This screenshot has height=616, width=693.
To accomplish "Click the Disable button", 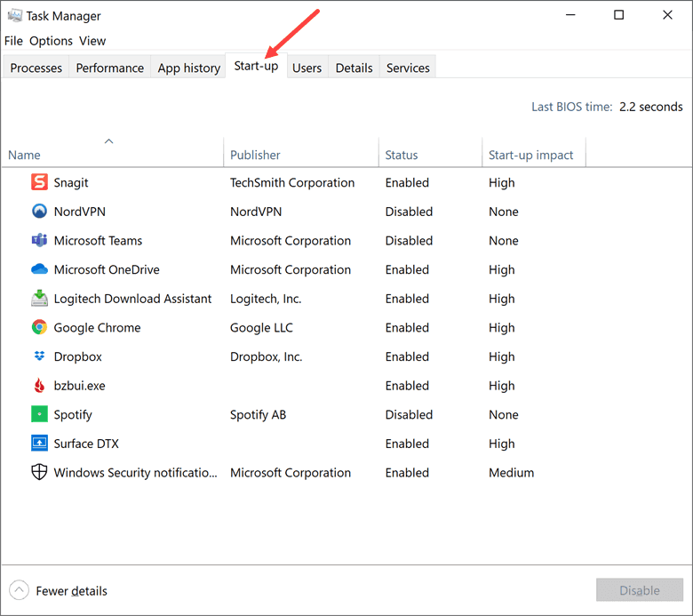I will click(640, 590).
